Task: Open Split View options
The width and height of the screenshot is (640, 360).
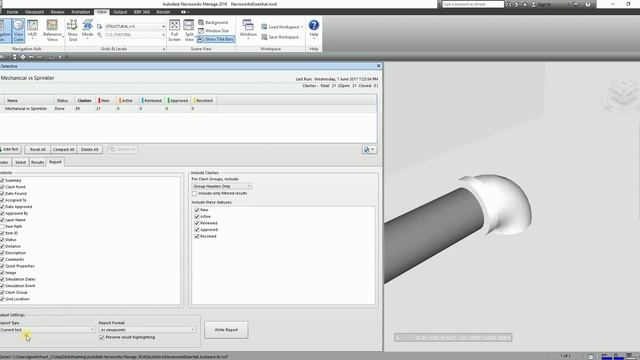Action: [x=189, y=31]
